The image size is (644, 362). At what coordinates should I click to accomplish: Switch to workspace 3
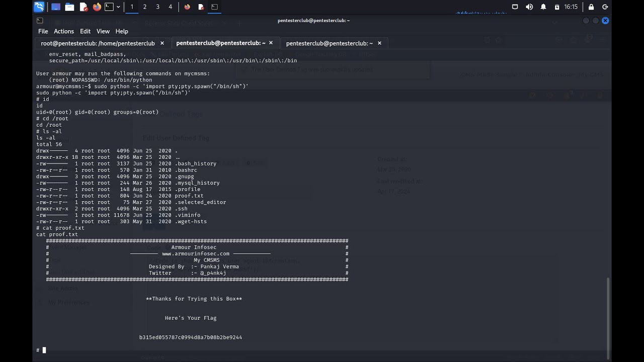click(157, 7)
